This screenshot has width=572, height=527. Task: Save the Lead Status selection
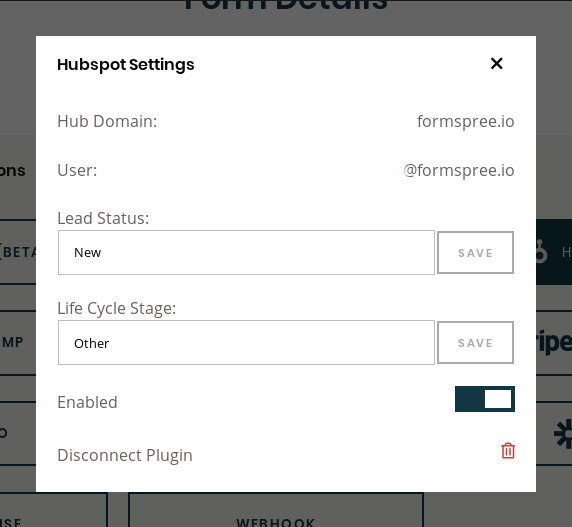click(475, 252)
